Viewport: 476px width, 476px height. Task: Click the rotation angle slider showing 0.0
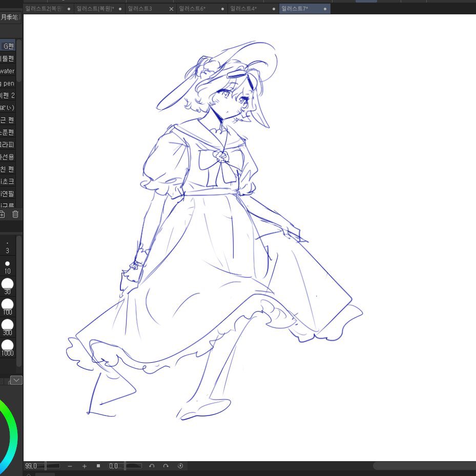pos(126,466)
